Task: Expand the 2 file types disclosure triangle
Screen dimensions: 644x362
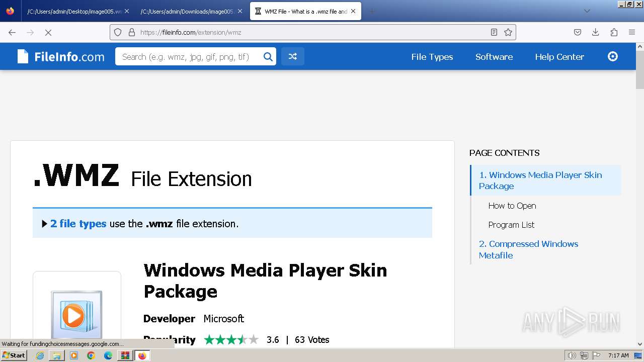Action: tap(45, 224)
